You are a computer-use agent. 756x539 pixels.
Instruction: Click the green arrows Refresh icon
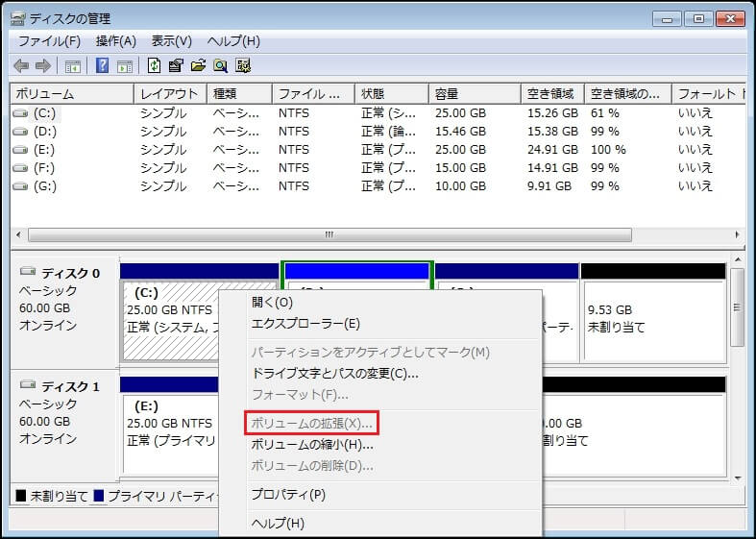tap(154, 65)
